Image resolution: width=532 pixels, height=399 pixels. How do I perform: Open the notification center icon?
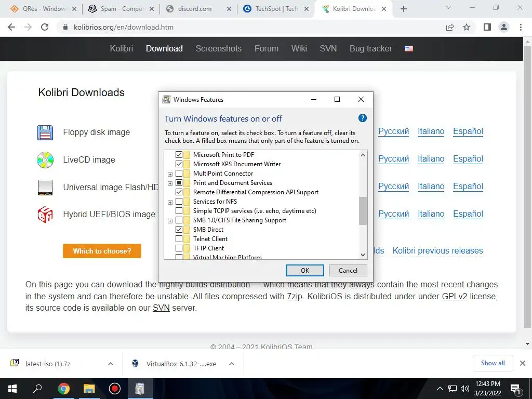coord(515,389)
